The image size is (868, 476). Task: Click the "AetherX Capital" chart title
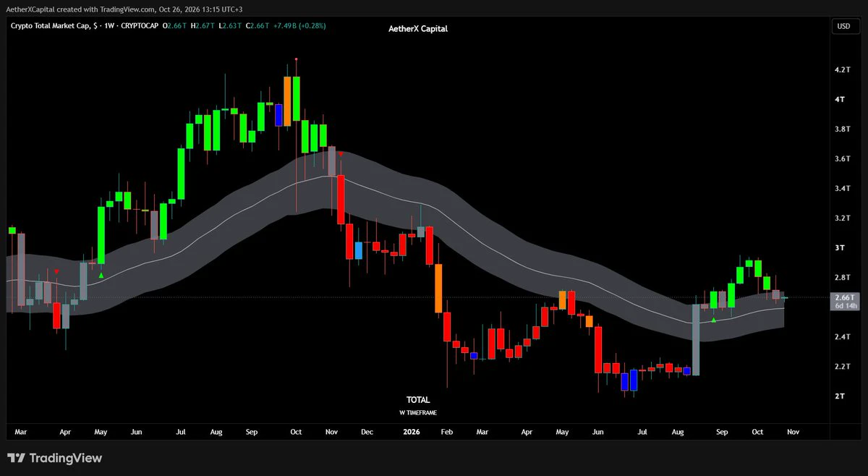(418, 29)
